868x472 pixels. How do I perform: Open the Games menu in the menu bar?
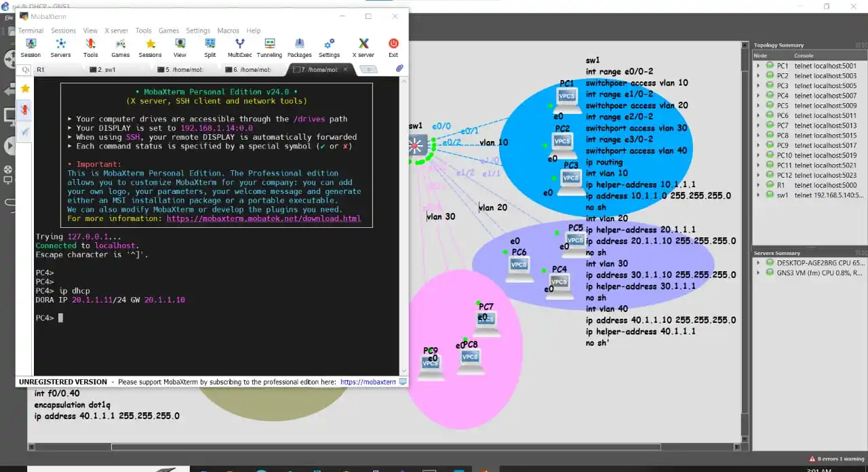169,31
